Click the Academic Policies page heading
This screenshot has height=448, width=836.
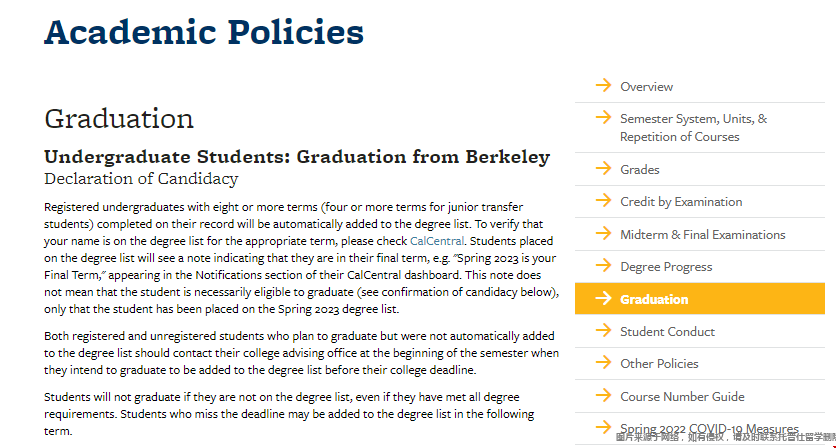(204, 32)
